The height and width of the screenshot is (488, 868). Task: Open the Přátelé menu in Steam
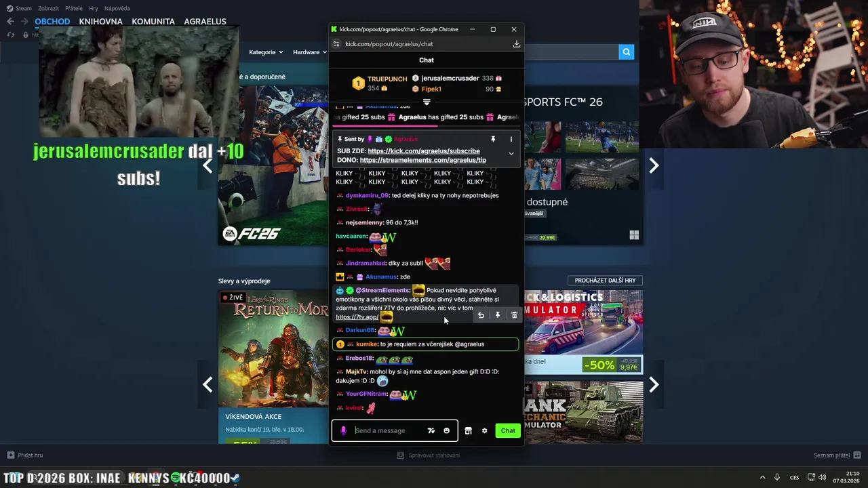(74, 8)
